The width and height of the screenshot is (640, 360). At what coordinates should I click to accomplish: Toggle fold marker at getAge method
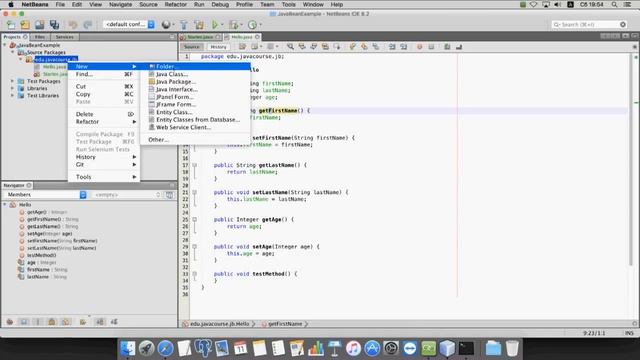pyautogui.click(x=195, y=220)
